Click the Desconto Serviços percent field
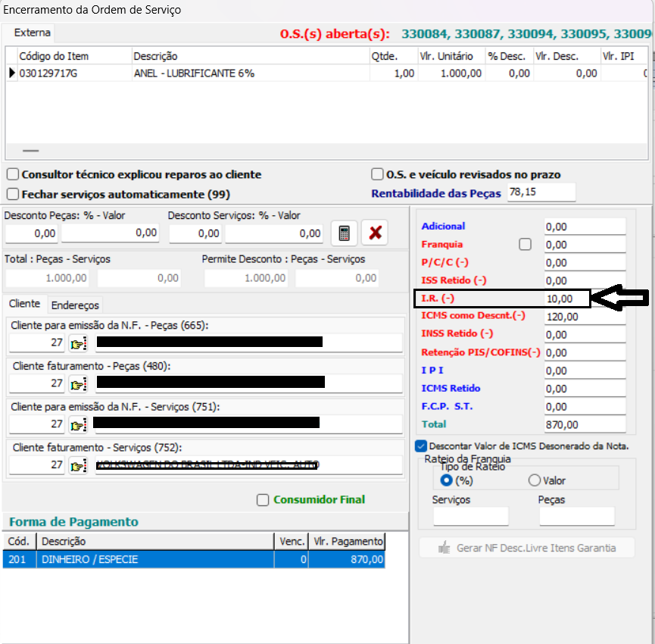 pyautogui.click(x=195, y=233)
